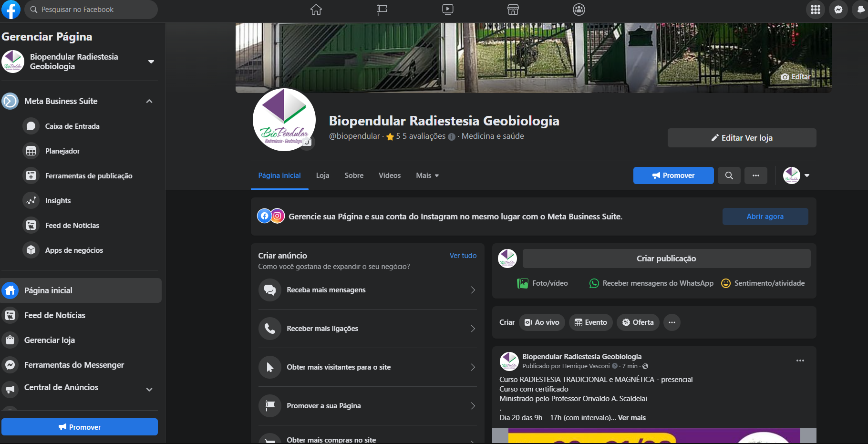
Task: Click the Sentimento/atividade option
Action: 763,283
